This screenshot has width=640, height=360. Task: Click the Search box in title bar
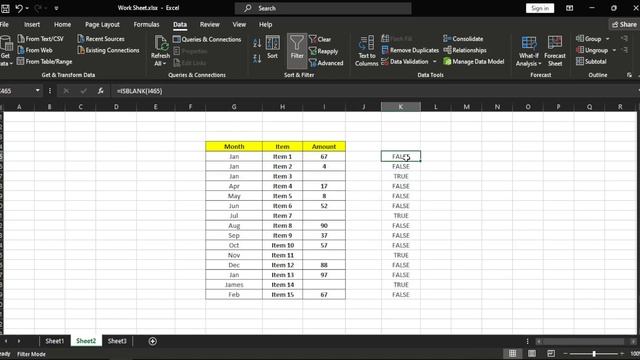coord(323,8)
